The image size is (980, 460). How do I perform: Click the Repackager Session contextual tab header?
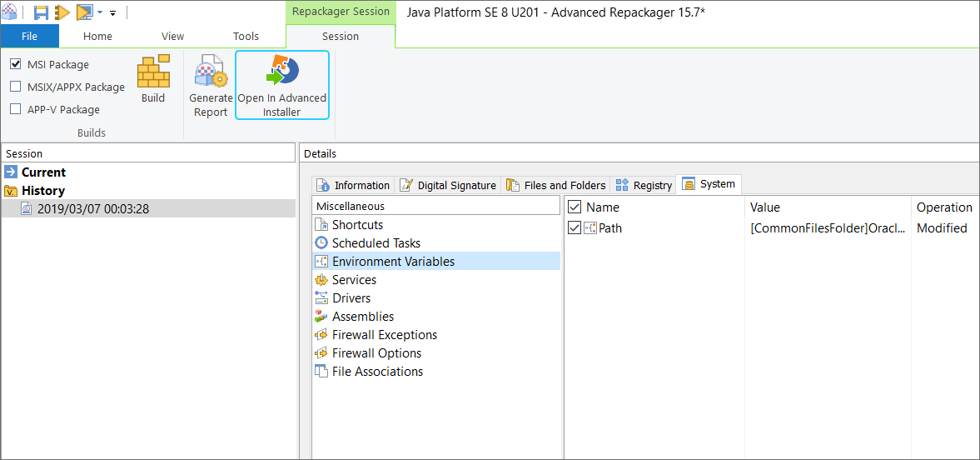point(341,12)
